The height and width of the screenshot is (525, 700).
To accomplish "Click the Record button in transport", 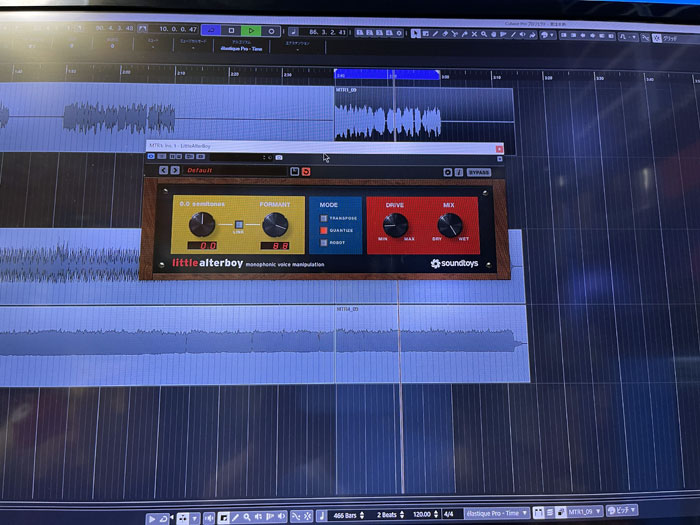I will 271,31.
